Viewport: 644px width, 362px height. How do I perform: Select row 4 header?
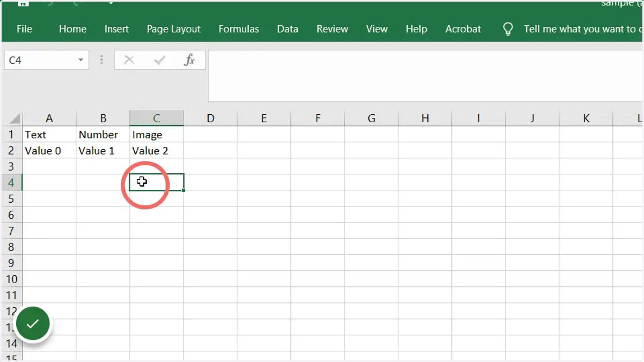pyautogui.click(x=12, y=183)
